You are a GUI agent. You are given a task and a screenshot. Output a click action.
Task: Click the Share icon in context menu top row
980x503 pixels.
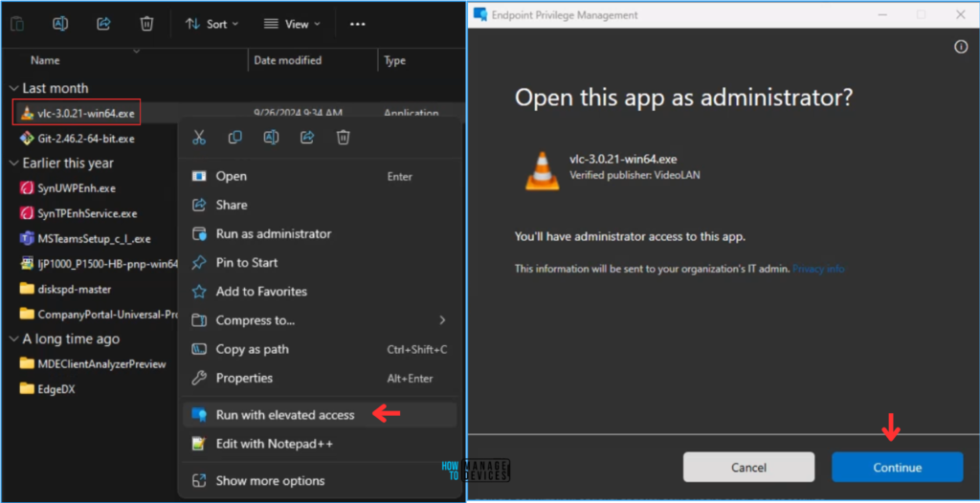pos(307,138)
